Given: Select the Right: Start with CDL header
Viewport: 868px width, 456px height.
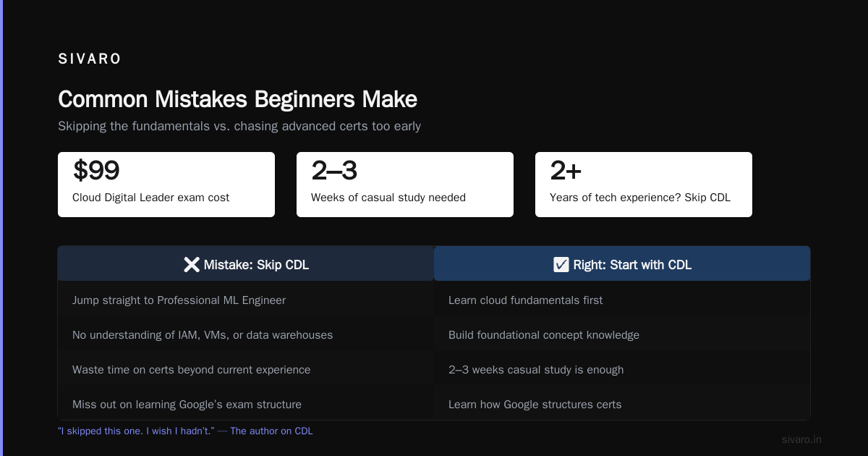Looking at the screenshot, I should pos(622,263).
